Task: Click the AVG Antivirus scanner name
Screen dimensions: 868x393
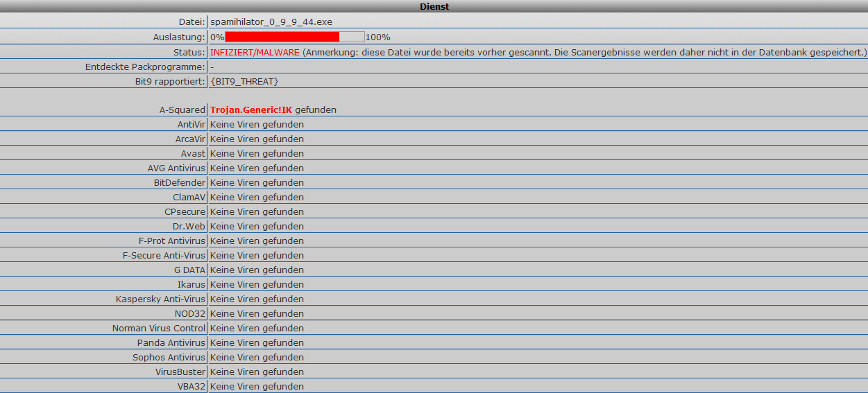Action: coord(177,168)
